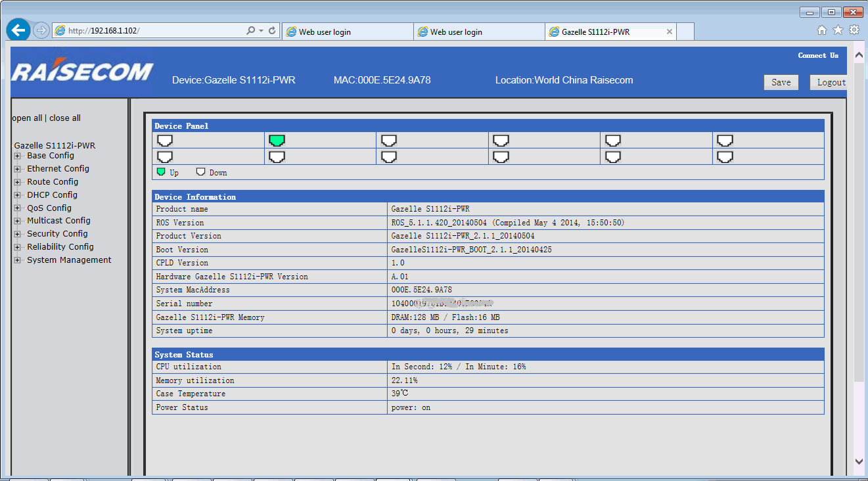Open the browser Tools gear icon
This screenshot has width=868, height=481.
(x=854, y=30)
